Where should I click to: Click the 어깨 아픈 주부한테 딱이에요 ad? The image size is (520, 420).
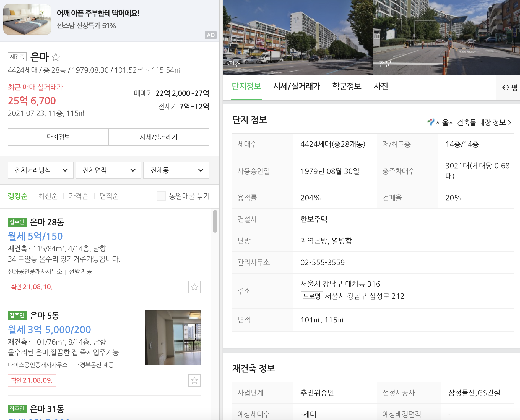(x=98, y=13)
